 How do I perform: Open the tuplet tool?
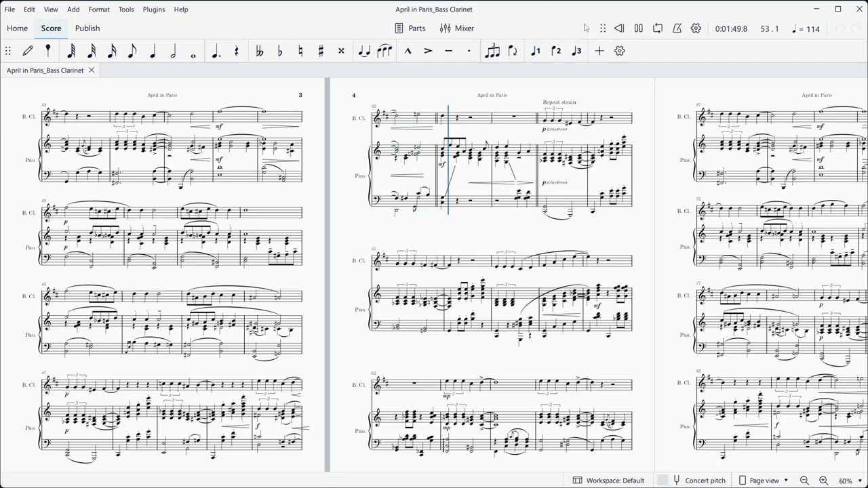[x=493, y=51]
